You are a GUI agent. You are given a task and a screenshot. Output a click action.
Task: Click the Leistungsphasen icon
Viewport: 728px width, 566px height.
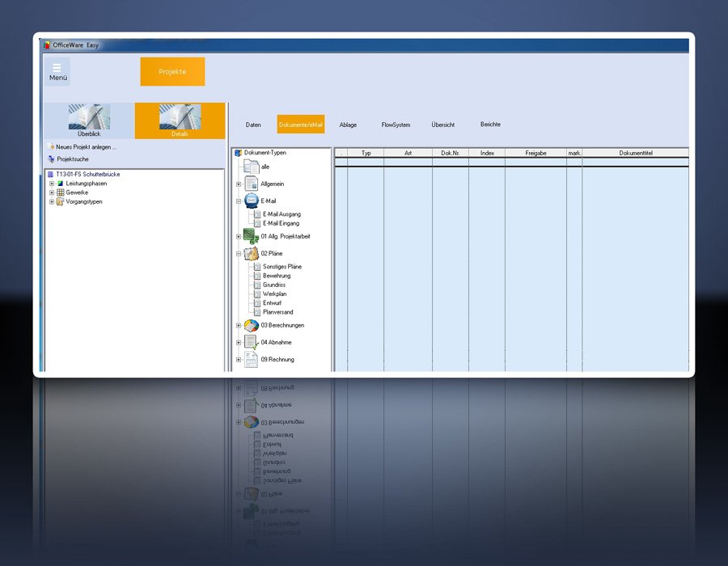61,184
